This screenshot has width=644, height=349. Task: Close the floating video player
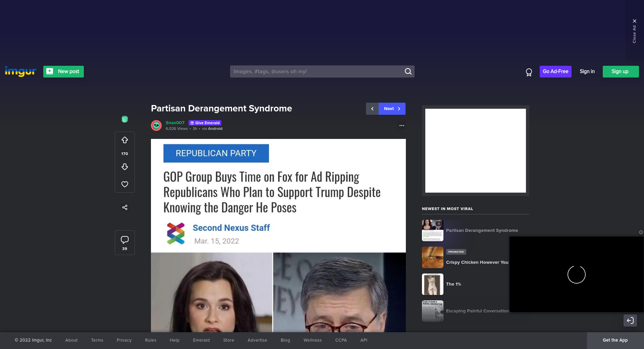tap(641, 232)
